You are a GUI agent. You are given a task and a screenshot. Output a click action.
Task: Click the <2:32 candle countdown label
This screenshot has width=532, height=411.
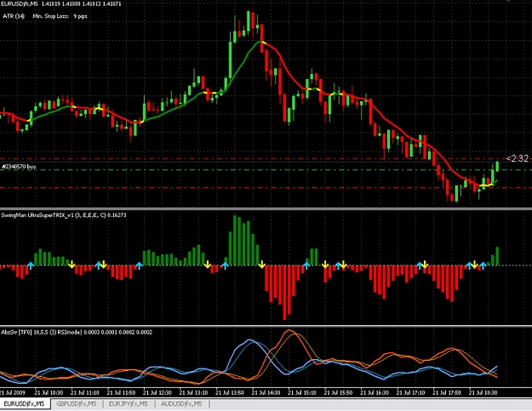pos(518,158)
